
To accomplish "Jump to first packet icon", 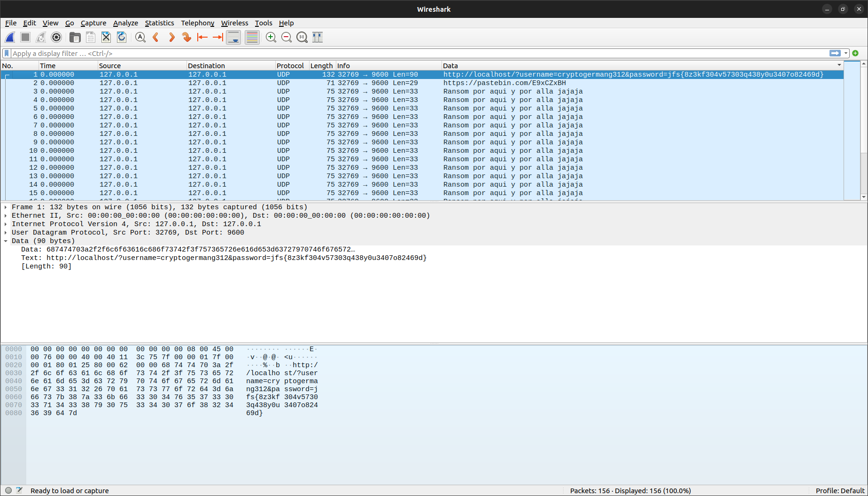I will [202, 37].
